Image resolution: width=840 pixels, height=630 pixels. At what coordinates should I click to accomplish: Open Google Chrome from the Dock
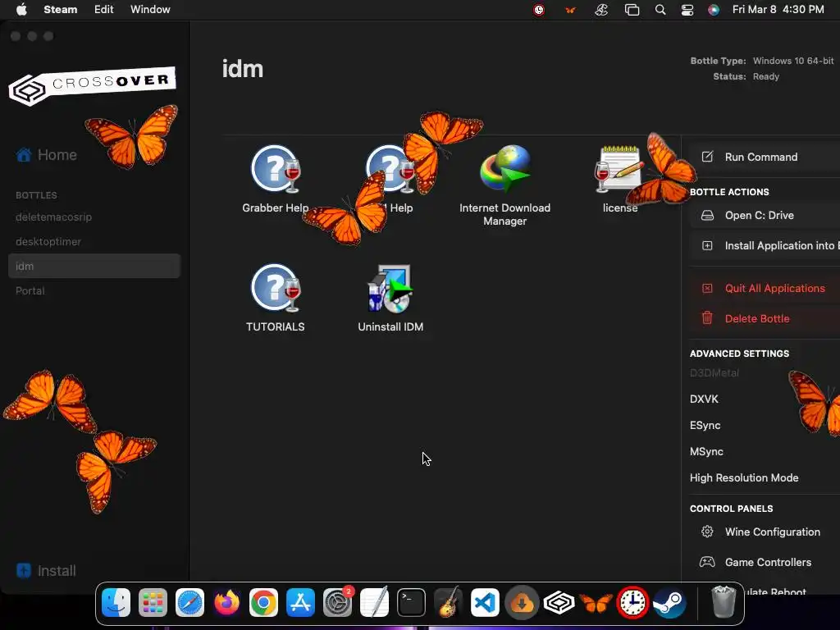click(x=263, y=603)
